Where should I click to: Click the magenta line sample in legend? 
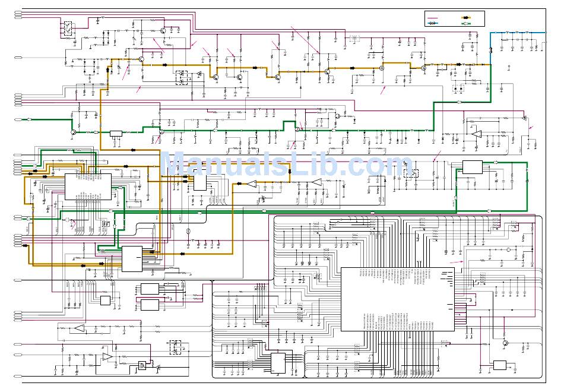coord(433,18)
